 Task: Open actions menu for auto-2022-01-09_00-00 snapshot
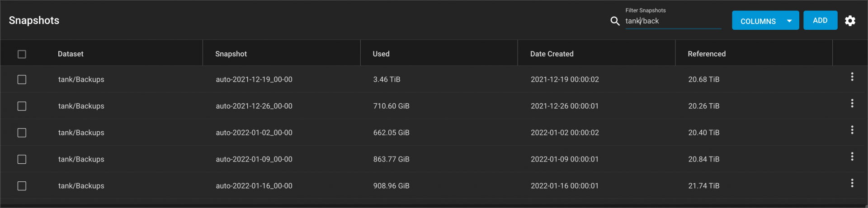pyautogui.click(x=852, y=157)
